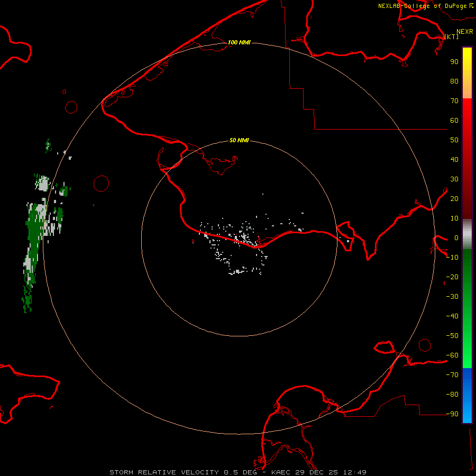Viewport: 476px width, 476px height.
Task: Click the 50 NMI range ring label
Action: click(x=239, y=140)
